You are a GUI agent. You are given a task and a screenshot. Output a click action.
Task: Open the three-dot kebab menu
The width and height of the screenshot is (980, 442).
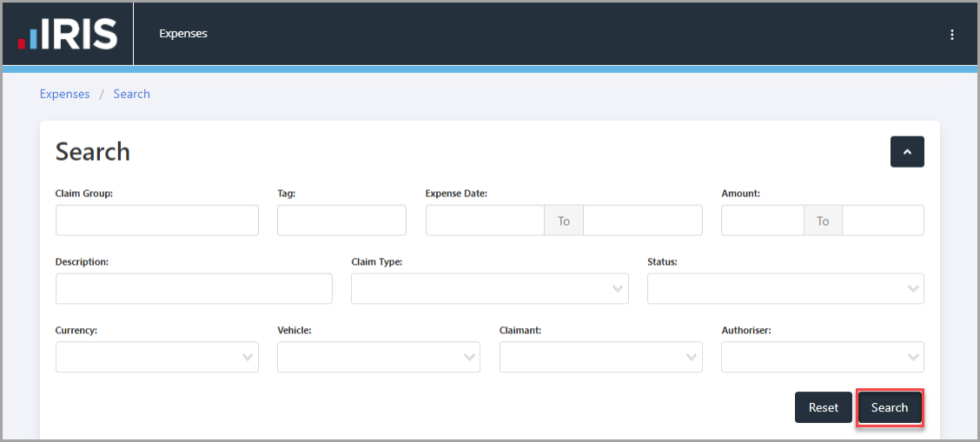952,35
